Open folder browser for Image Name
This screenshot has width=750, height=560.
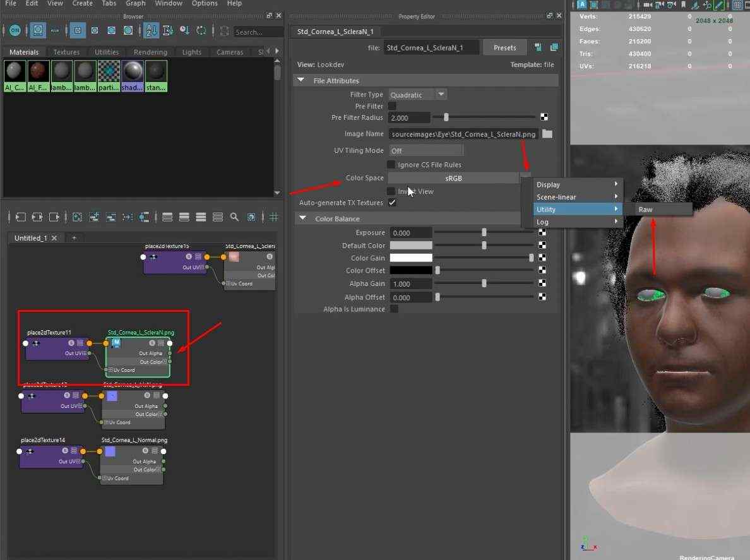pyautogui.click(x=547, y=134)
